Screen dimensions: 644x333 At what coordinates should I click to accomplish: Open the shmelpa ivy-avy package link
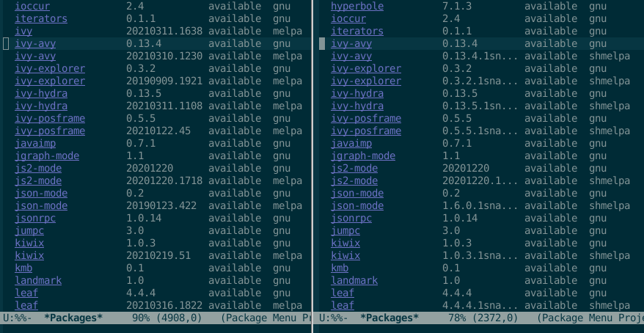tap(351, 56)
